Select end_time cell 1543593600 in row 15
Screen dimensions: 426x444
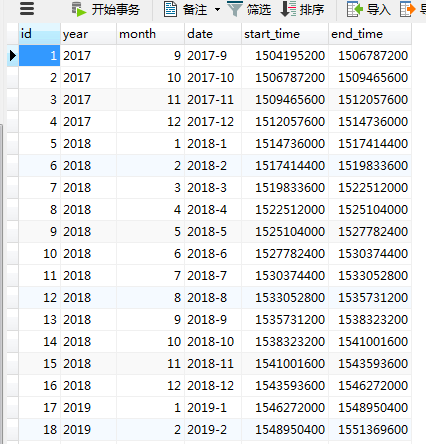[x=370, y=364]
